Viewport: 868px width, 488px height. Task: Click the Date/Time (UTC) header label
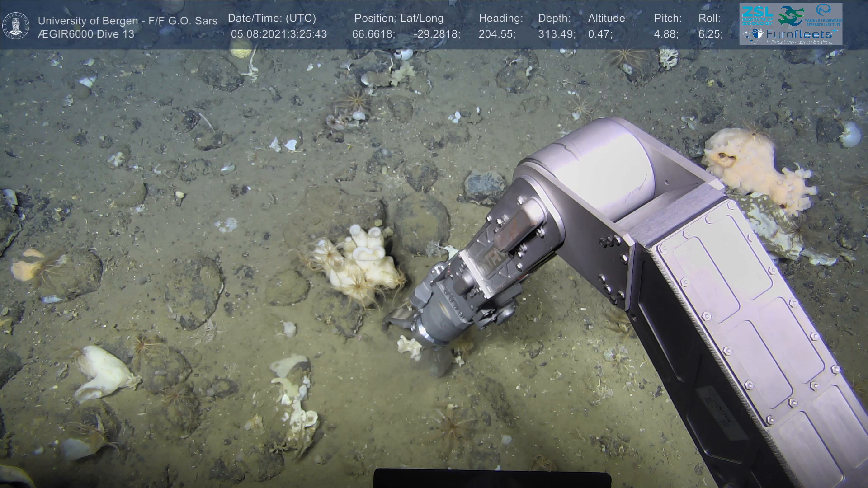coord(272,19)
